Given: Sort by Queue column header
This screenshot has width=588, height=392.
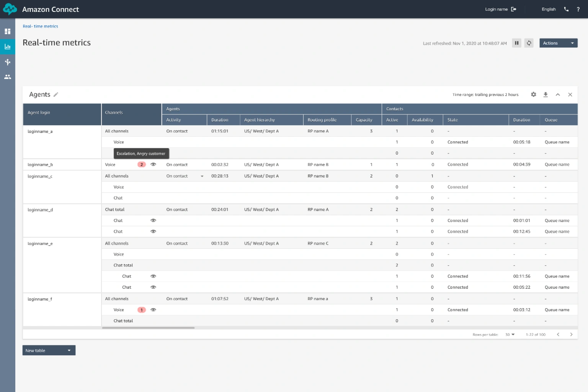Looking at the screenshot, I should click(x=559, y=120).
